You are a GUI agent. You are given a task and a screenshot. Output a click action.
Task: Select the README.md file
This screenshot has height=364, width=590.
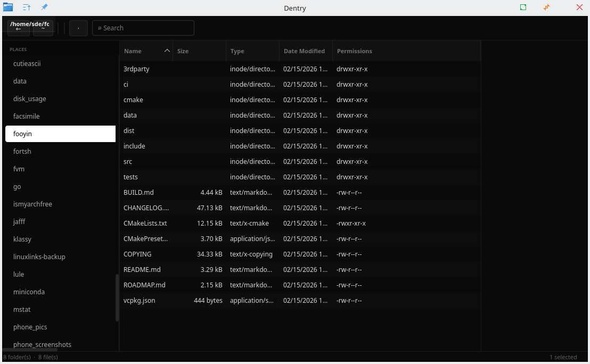pos(142,270)
